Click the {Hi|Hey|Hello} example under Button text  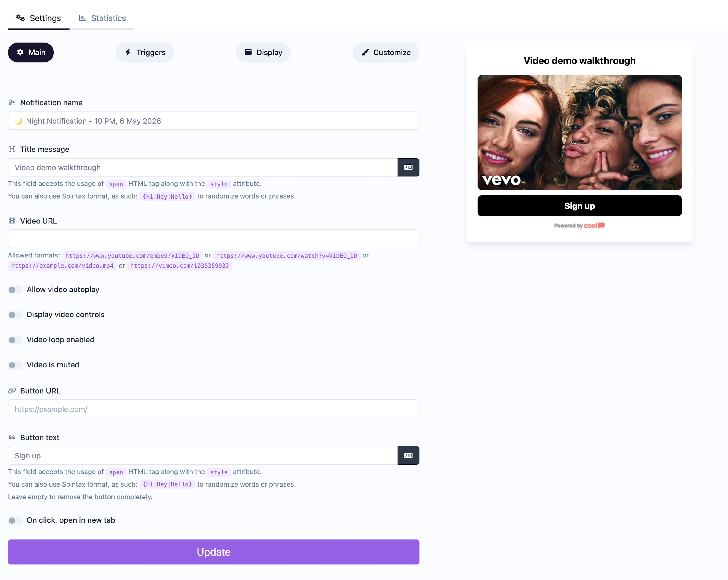(x=167, y=484)
